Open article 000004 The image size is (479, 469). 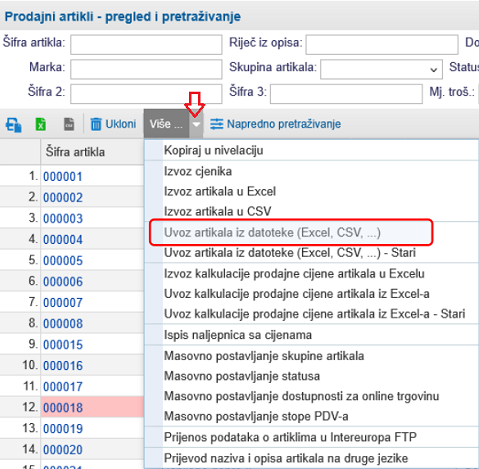point(63,239)
